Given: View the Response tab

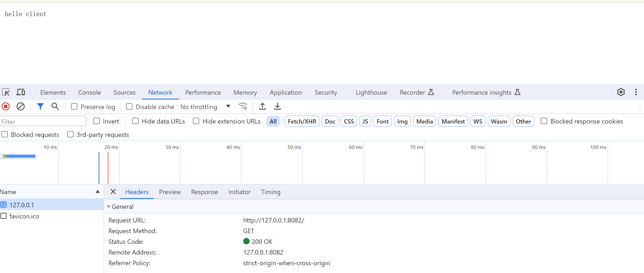Looking at the screenshot, I should click(204, 192).
